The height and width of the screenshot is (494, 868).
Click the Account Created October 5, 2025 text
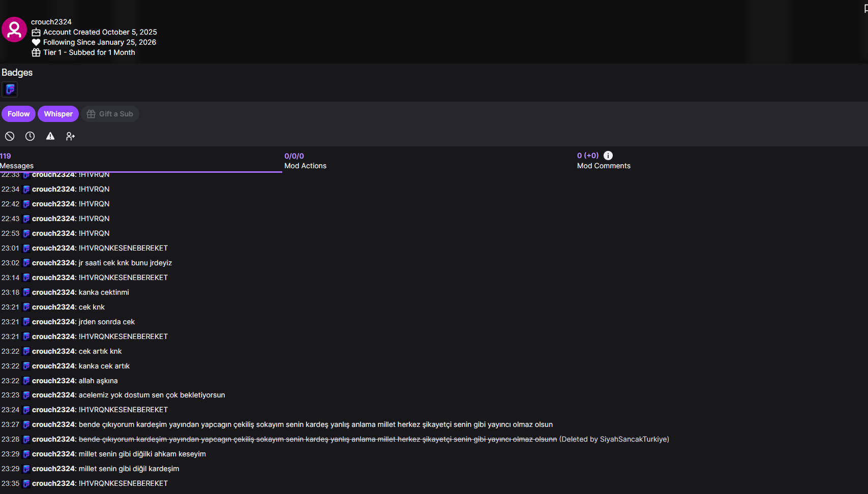coord(100,32)
